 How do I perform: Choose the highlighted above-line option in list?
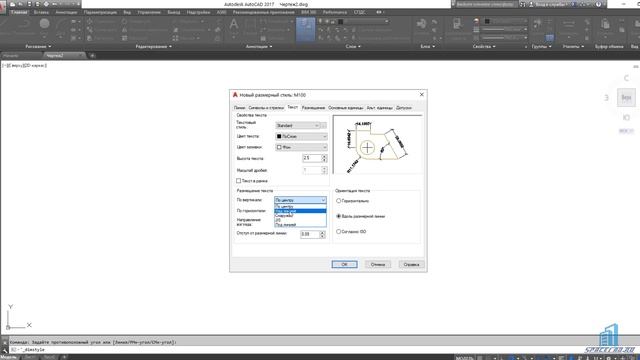pyautogui.click(x=300, y=211)
